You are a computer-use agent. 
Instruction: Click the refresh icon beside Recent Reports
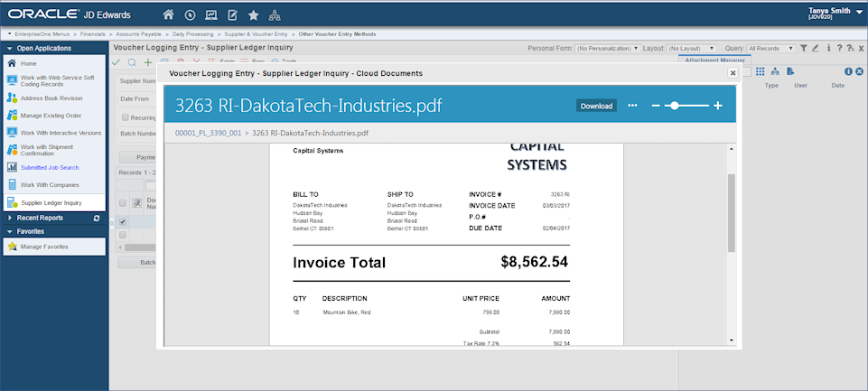click(97, 219)
